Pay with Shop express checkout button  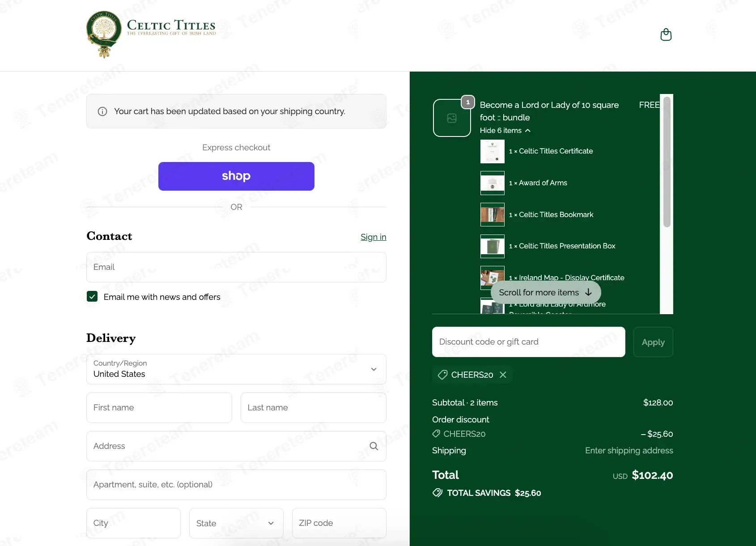point(236,176)
